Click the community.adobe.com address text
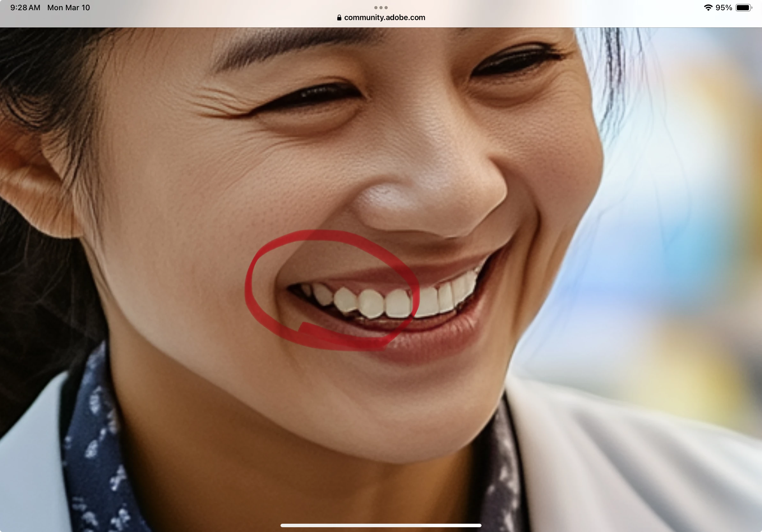The image size is (762, 532). pyautogui.click(x=384, y=18)
